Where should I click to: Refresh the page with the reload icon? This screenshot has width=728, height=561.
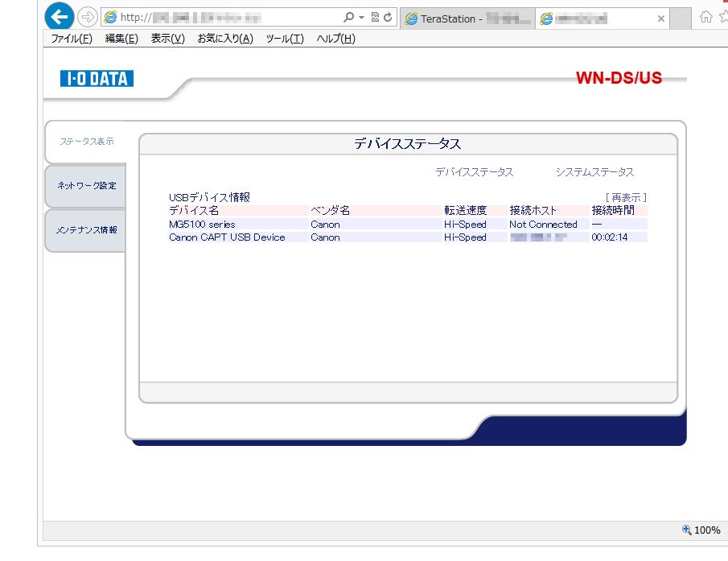click(x=388, y=18)
